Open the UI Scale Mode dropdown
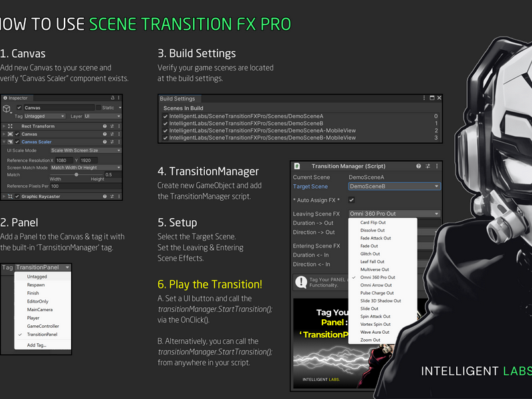 pyautogui.click(x=86, y=150)
